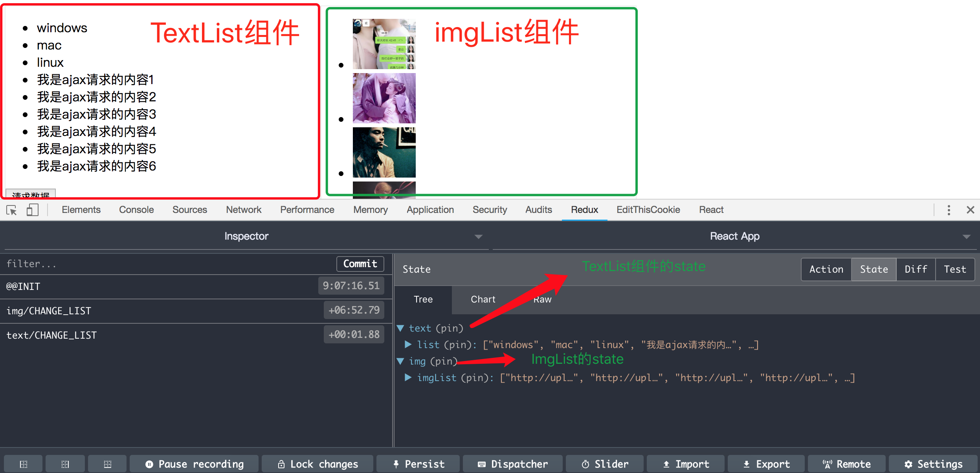Expand the imgList array node

[x=408, y=378]
